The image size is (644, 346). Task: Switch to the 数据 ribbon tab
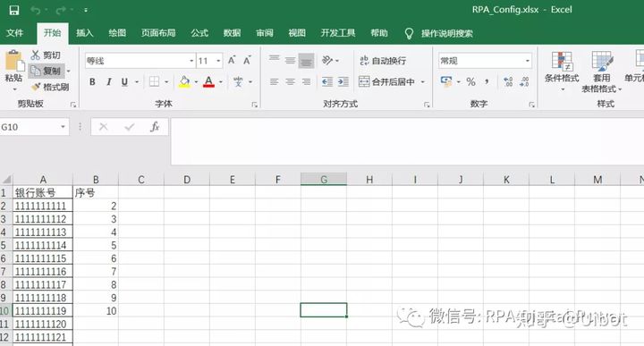[232, 33]
